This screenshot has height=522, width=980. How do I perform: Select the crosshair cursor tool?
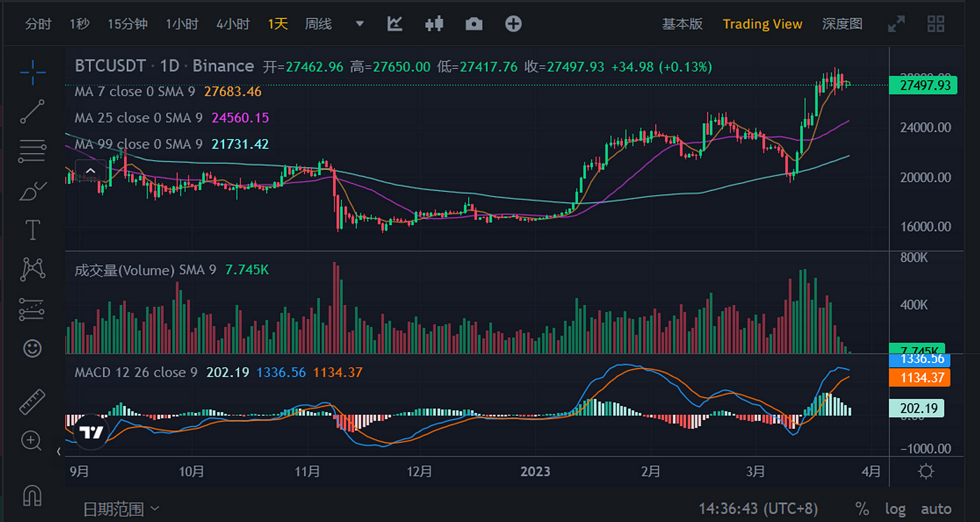pyautogui.click(x=32, y=73)
